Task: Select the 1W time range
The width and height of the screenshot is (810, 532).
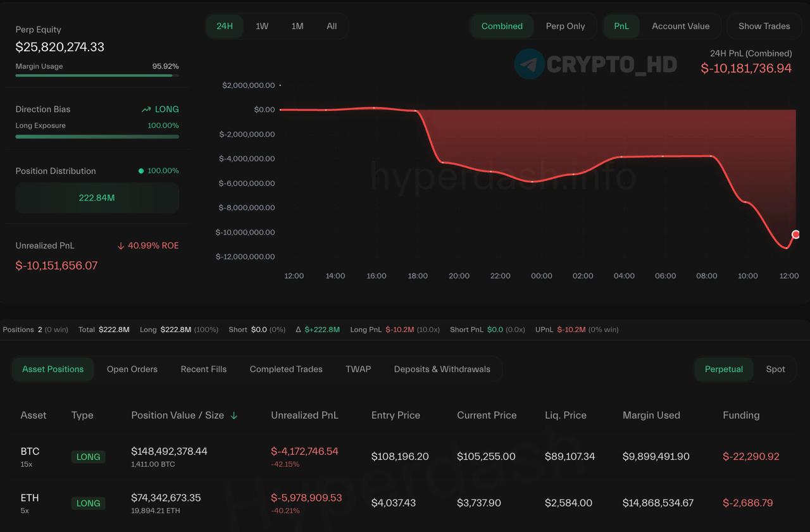Action: click(x=262, y=26)
